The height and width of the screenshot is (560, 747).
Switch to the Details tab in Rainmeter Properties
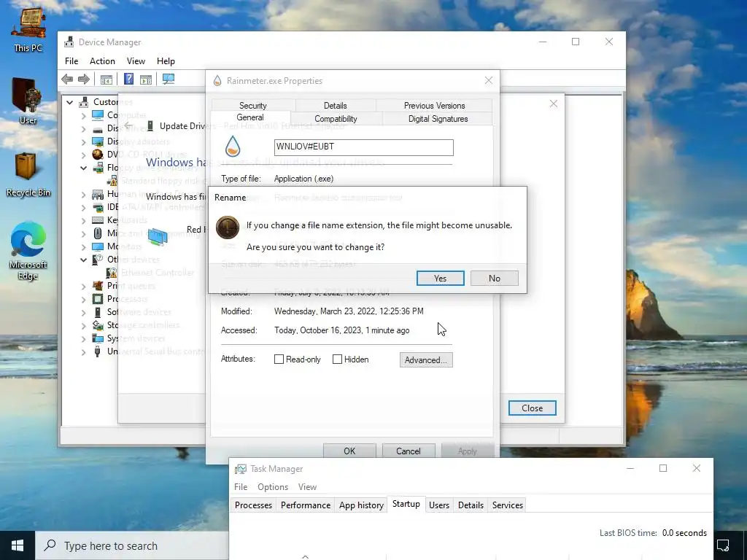point(336,105)
